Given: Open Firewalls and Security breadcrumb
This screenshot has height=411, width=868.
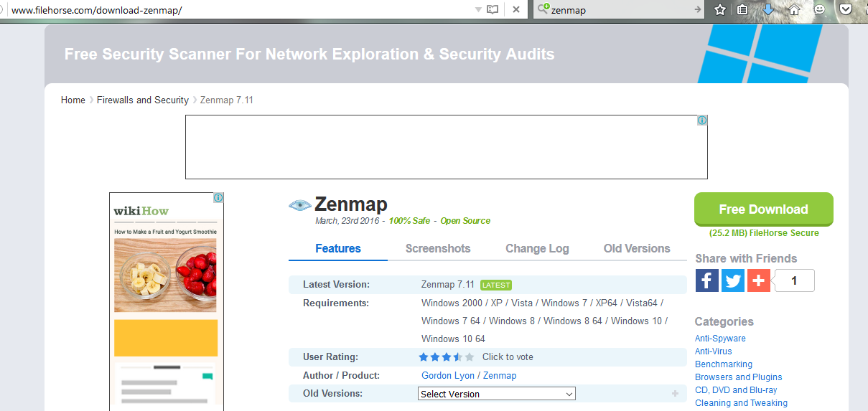Looking at the screenshot, I should 143,100.
